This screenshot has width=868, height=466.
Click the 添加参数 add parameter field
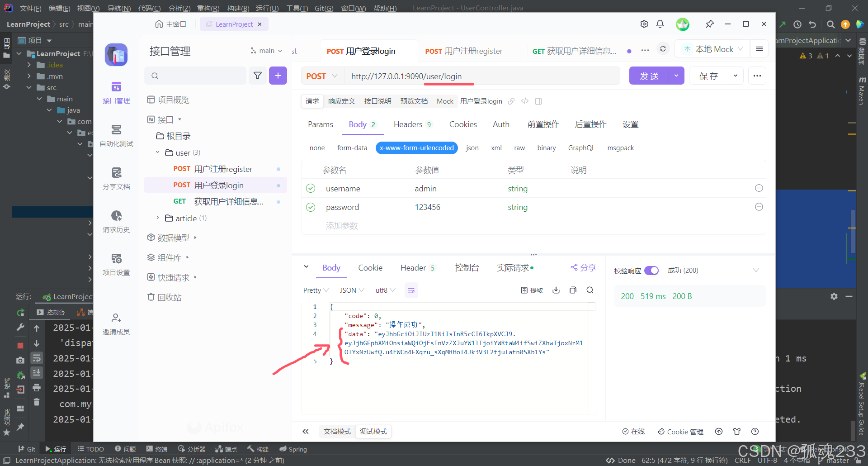[x=342, y=226]
